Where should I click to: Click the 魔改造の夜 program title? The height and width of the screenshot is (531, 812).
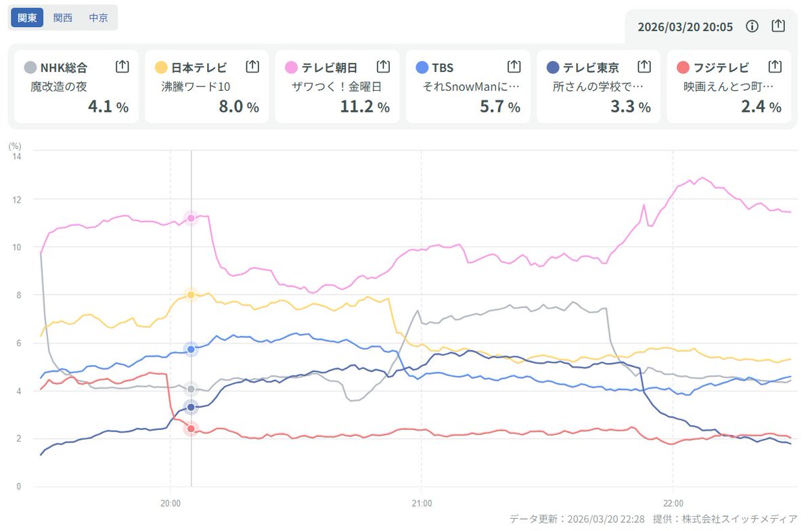point(59,87)
